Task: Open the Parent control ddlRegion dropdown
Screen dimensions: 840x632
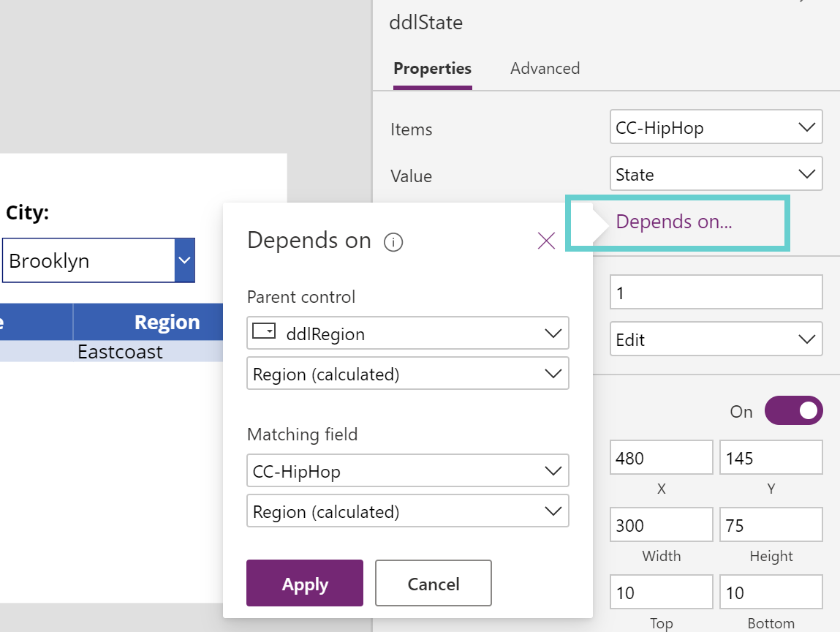Action: (x=407, y=333)
